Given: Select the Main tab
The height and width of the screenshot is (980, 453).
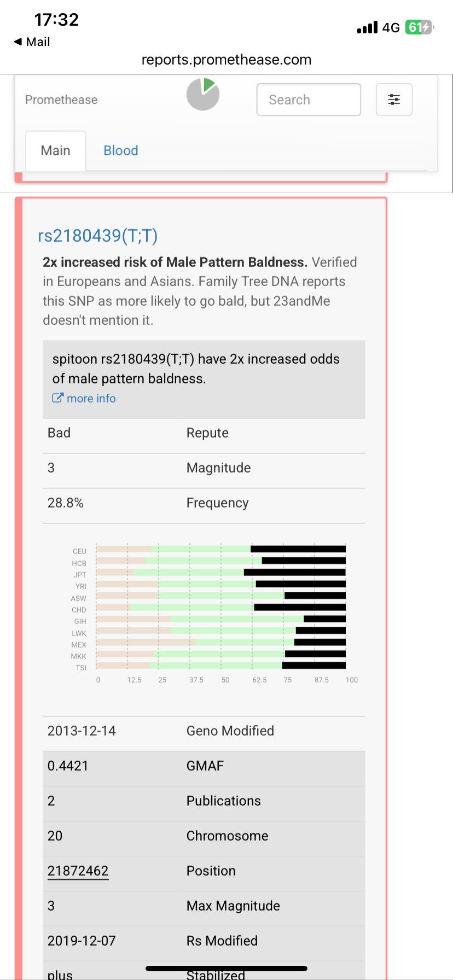Looking at the screenshot, I should pos(56,150).
